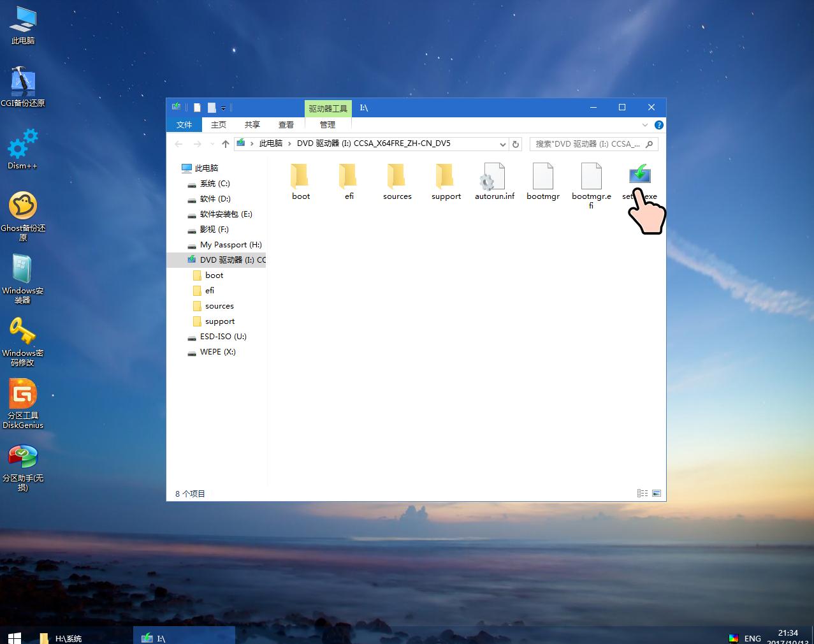The height and width of the screenshot is (644, 814).
Task: Open the Windows Start button
Action: click(14, 637)
